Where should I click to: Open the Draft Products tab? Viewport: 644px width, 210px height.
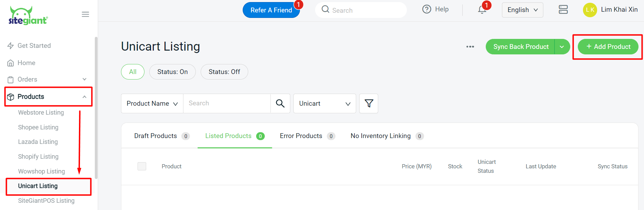[155, 136]
